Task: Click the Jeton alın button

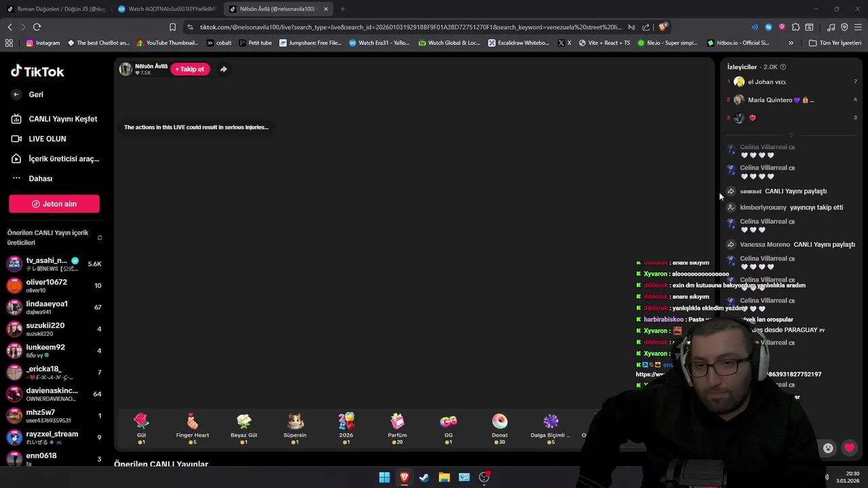Action: pyautogui.click(x=54, y=204)
